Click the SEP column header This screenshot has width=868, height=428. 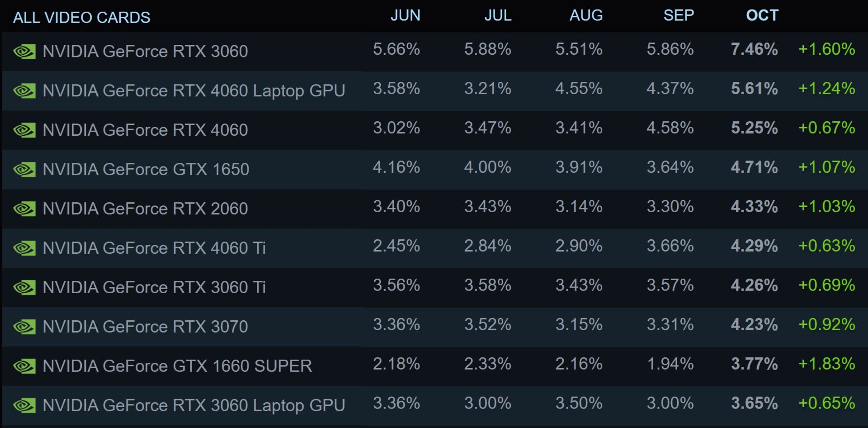tap(678, 15)
